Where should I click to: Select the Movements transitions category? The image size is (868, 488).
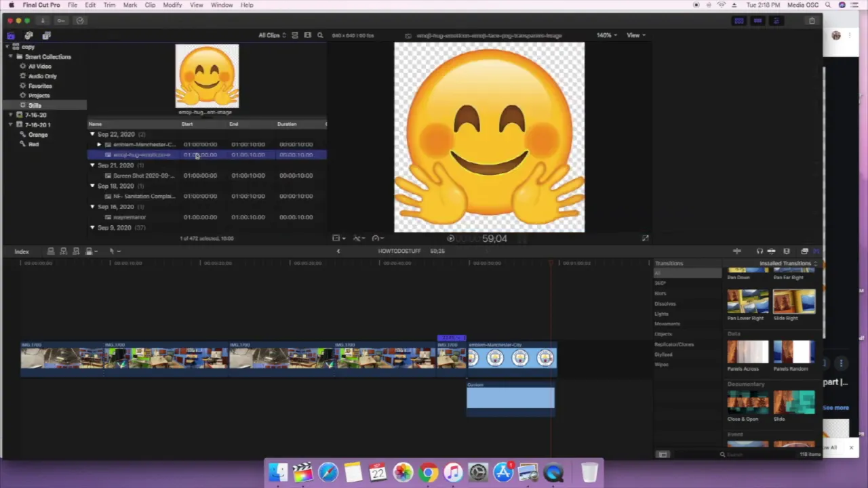point(667,324)
